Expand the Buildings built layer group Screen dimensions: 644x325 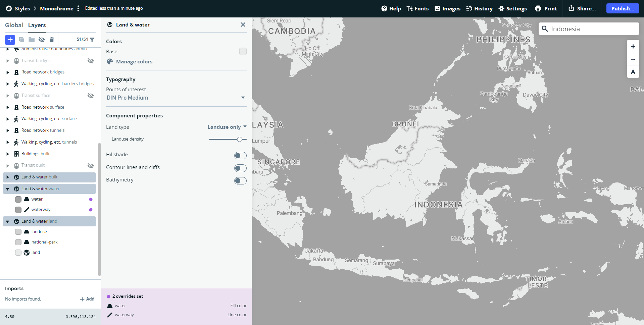8,154
